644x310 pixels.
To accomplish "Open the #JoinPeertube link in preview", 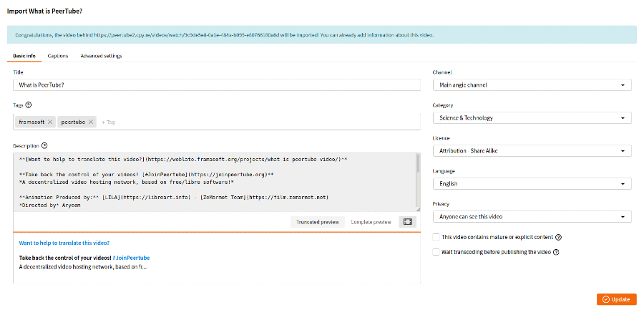I will [x=132, y=258].
